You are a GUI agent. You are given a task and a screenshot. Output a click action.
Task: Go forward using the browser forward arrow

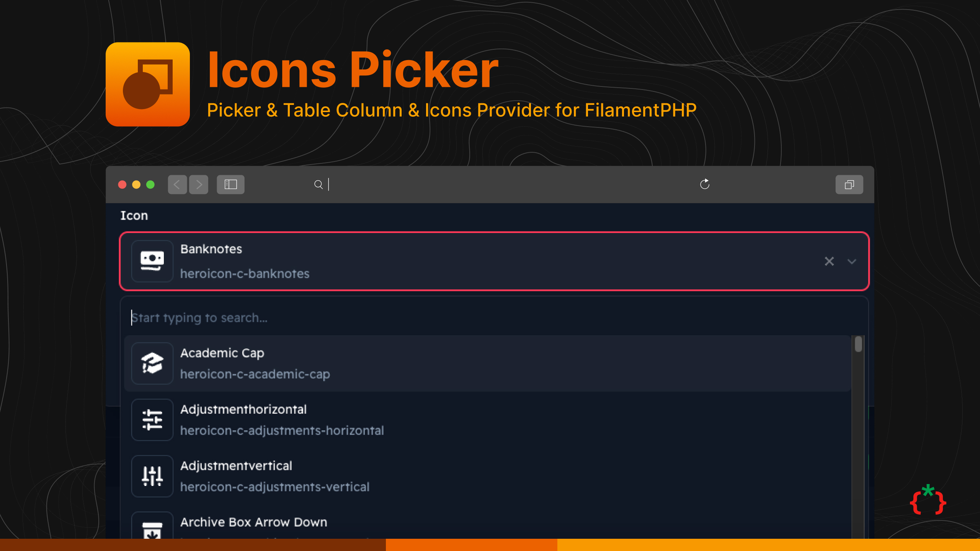point(199,184)
